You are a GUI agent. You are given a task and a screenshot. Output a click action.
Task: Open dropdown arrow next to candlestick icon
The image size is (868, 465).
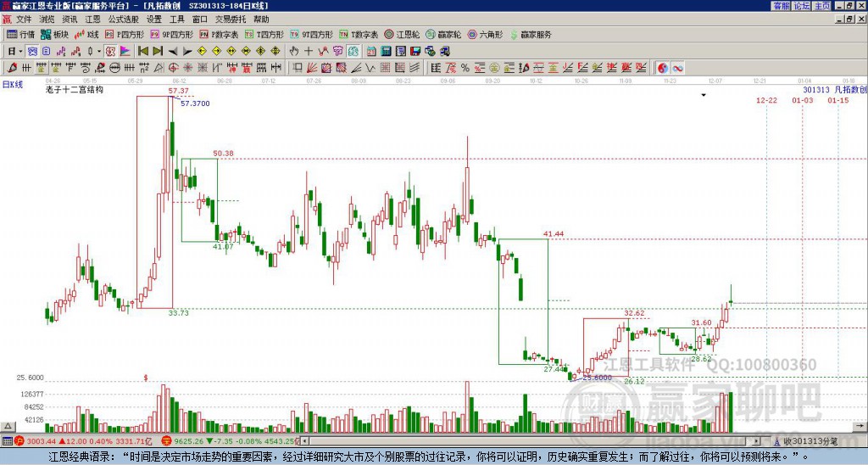coord(99,52)
